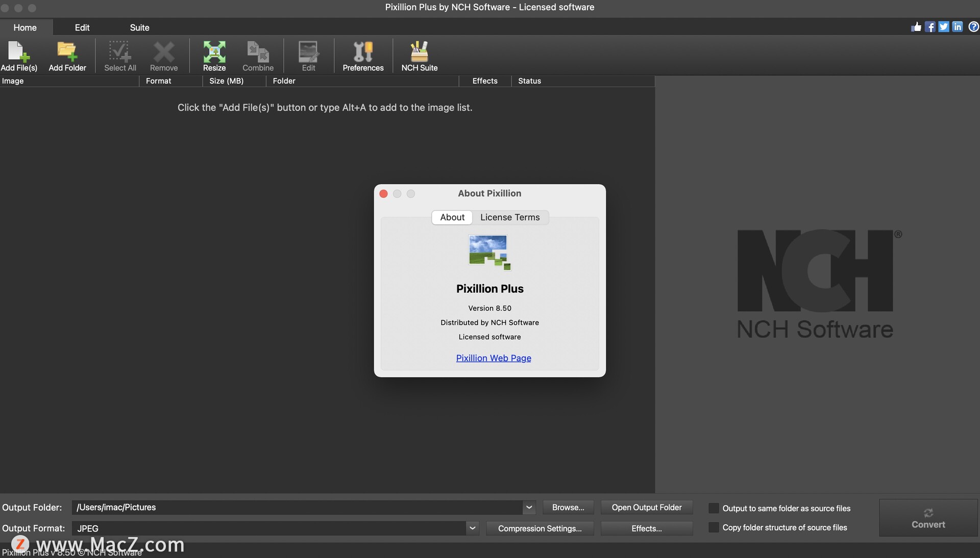Close the About Pixillion dialog
The width and height of the screenshot is (980, 558).
coord(384,194)
